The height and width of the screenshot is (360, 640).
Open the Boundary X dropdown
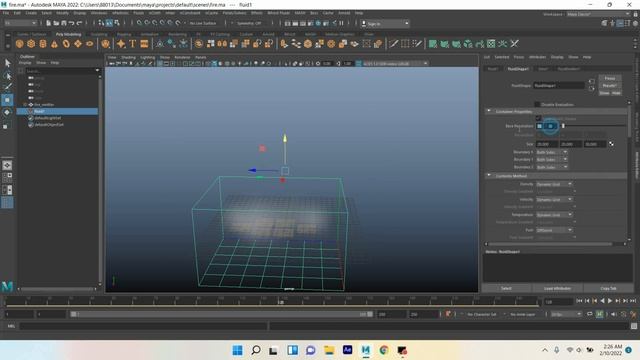coord(552,152)
